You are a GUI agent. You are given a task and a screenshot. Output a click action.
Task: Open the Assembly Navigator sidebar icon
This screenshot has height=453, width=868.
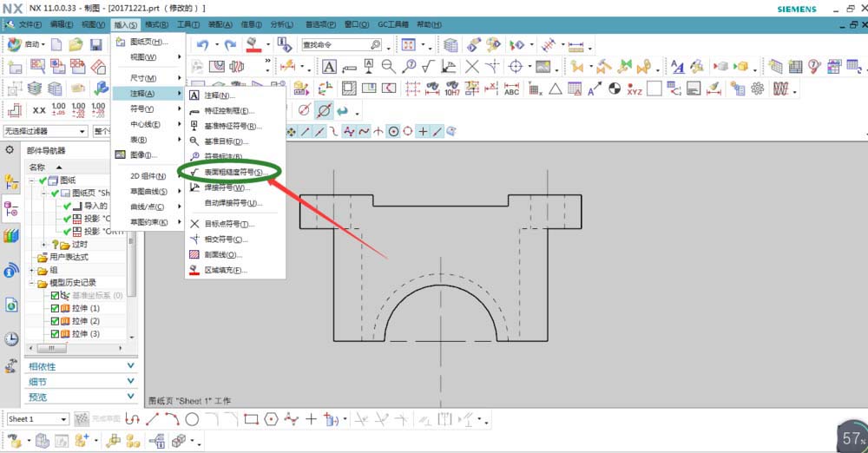tap(11, 181)
